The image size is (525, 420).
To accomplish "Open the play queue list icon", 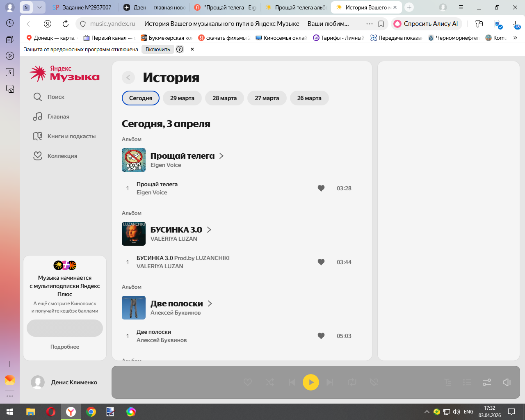I will click(x=467, y=382).
